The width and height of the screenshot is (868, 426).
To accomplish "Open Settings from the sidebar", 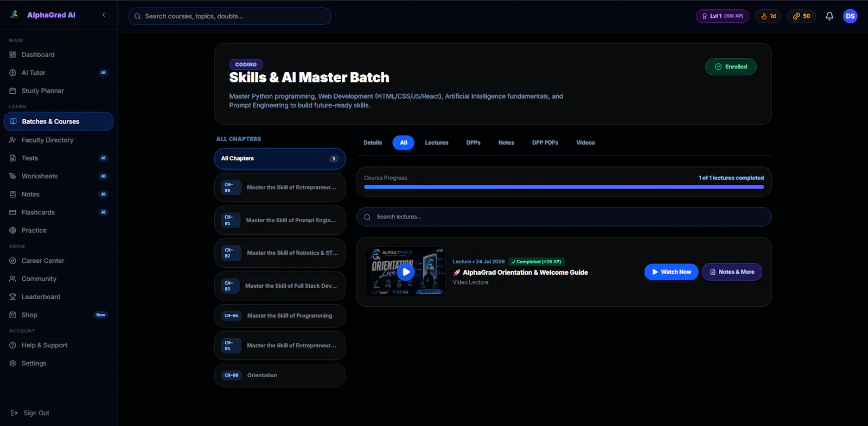I will 59,363.
